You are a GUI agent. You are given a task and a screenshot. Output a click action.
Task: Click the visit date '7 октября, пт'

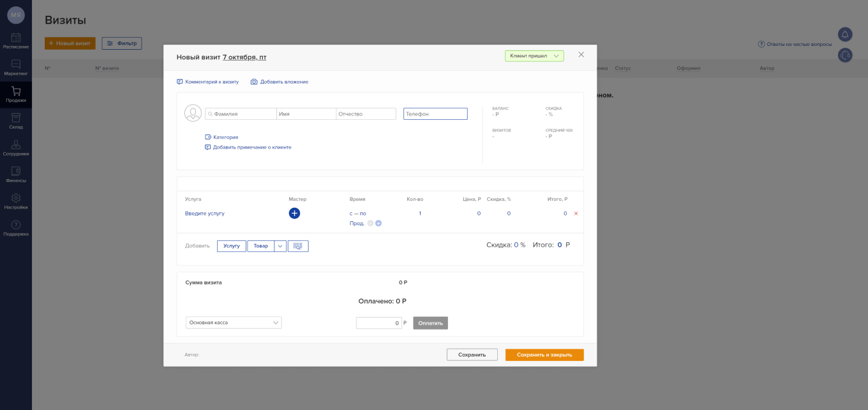click(x=244, y=57)
